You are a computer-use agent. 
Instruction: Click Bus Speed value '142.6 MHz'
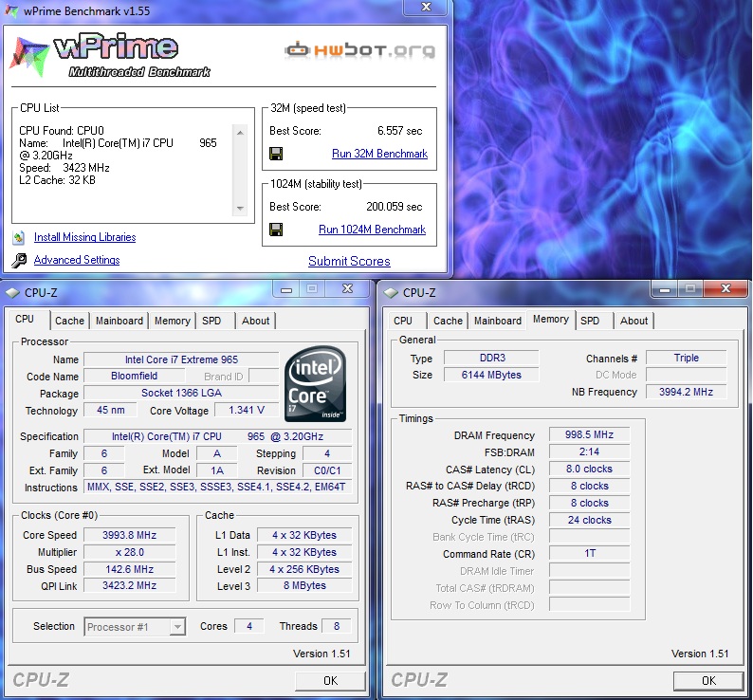[130, 569]
